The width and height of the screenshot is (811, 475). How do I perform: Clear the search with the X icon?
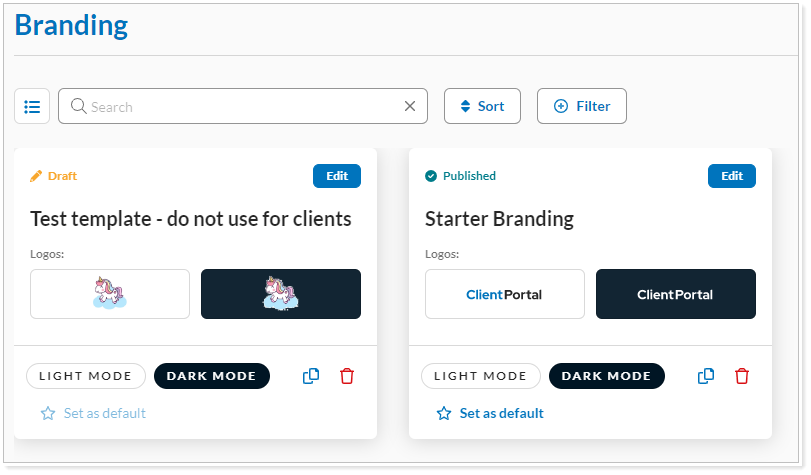click(x=409, y=106)
